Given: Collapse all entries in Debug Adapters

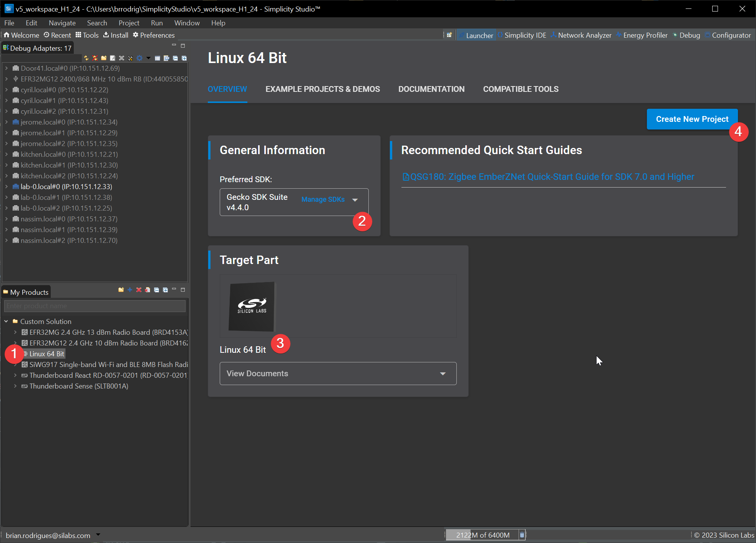Looking at the screenshot, I should point(175,58).
